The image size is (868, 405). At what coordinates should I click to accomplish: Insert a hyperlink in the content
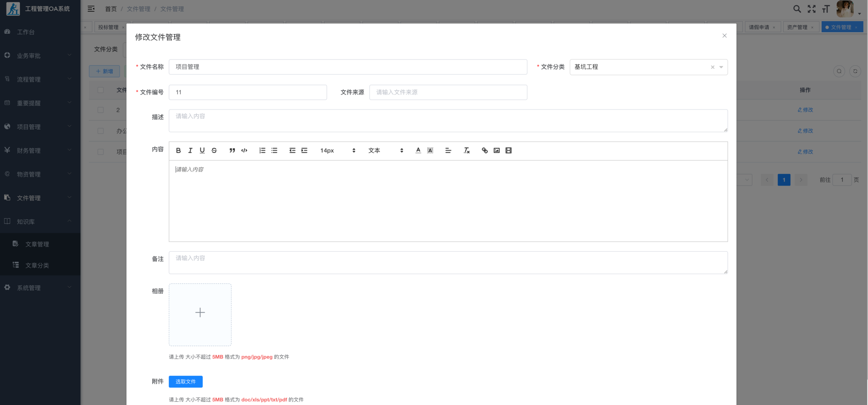(484, 151)
